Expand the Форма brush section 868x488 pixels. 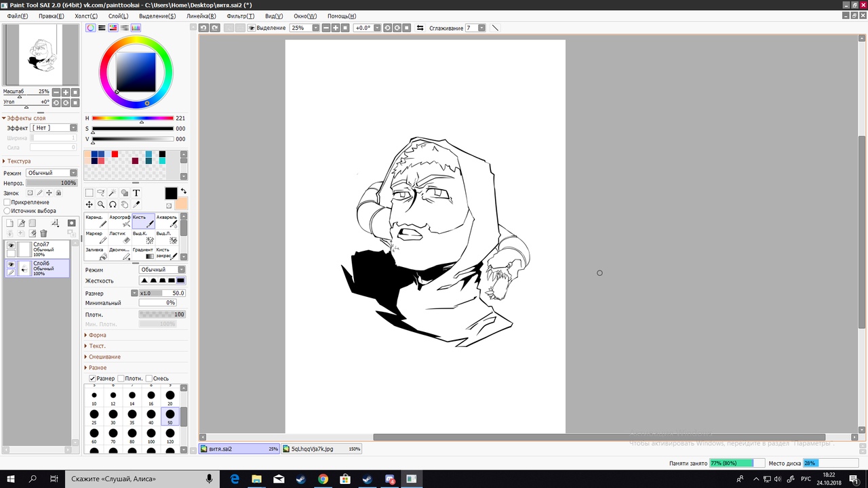click(97, 335)
